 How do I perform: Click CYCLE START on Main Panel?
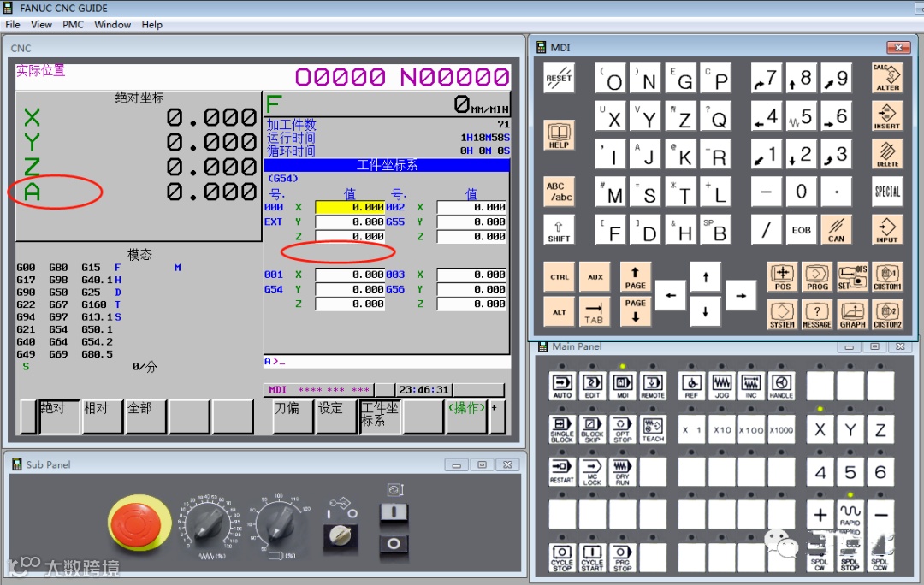coord(592,558)
